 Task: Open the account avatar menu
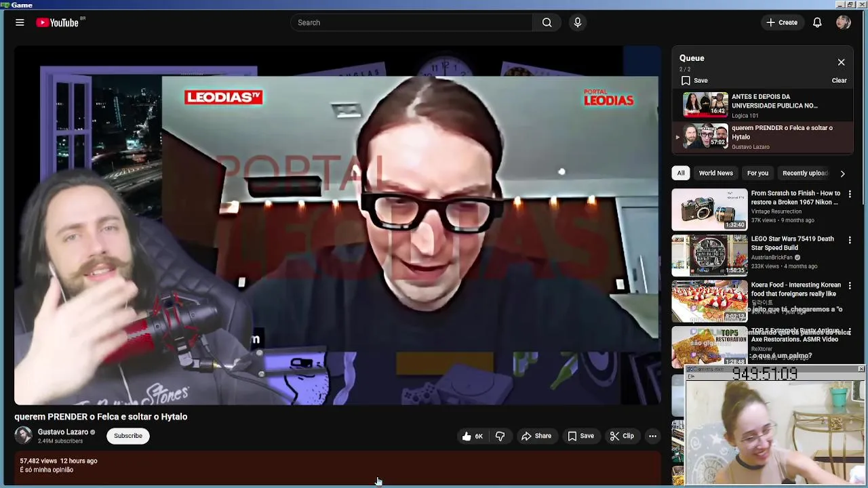click(x=844, y=22)
